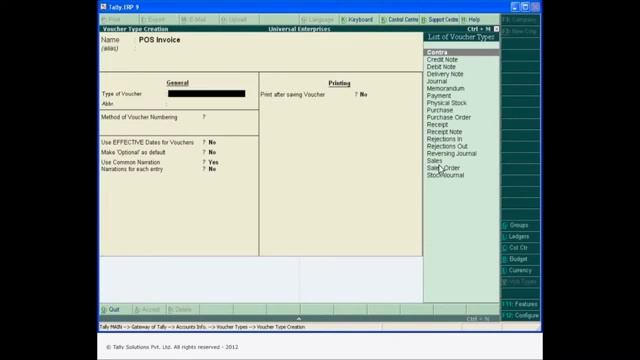
Task: Select Sales Order voucher type
Action: 443,168
